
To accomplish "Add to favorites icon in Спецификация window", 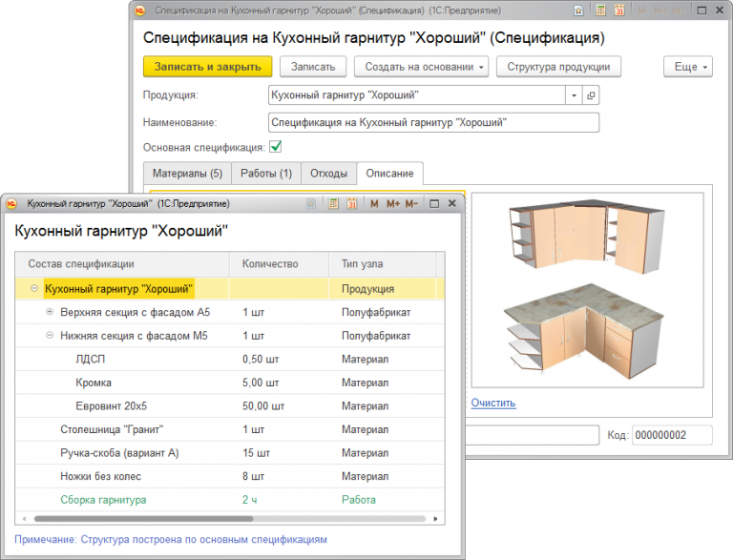I will tap(578, 10).
